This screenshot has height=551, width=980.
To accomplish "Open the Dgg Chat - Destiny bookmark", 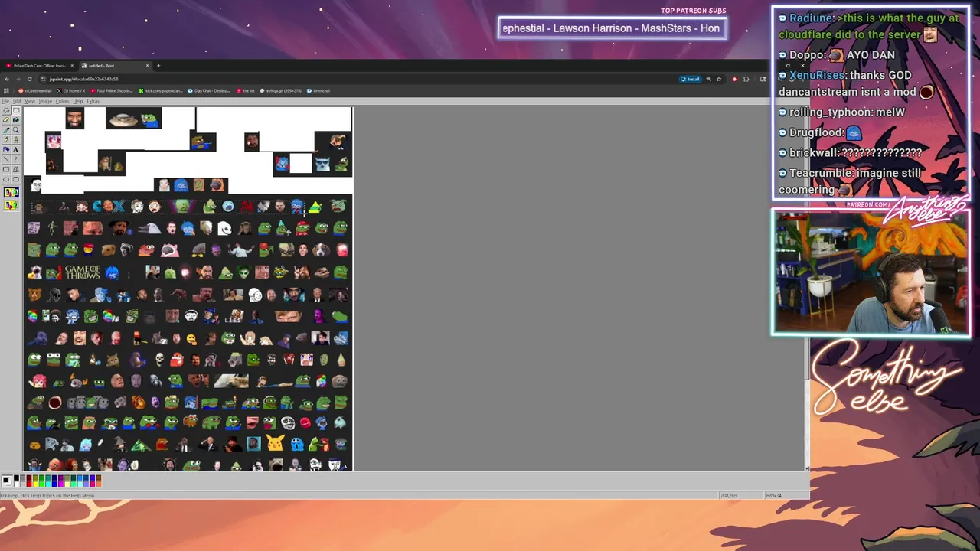I will [x=209, y=90].
